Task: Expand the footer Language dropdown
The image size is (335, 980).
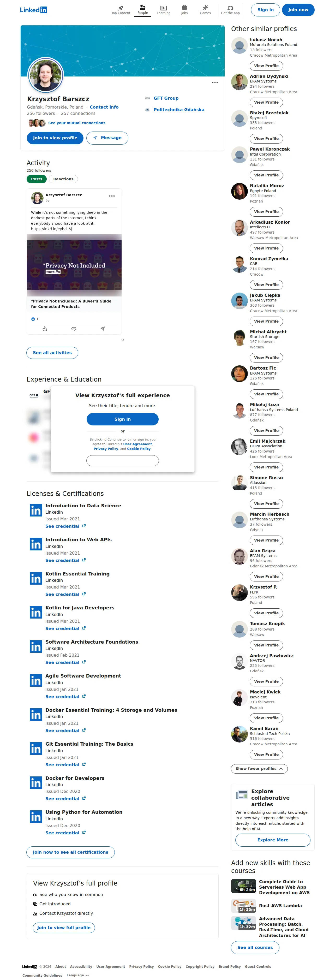Action: (77, 975)
